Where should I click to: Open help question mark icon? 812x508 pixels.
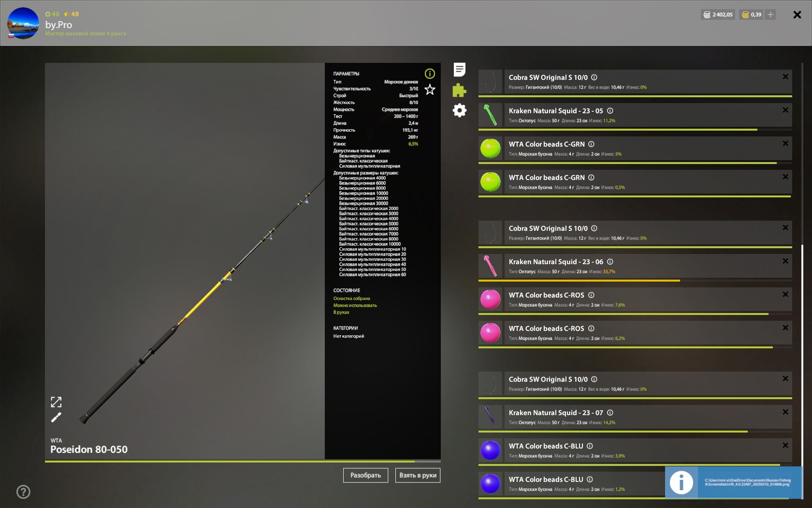pyautogui.click(x=23, y=492)
